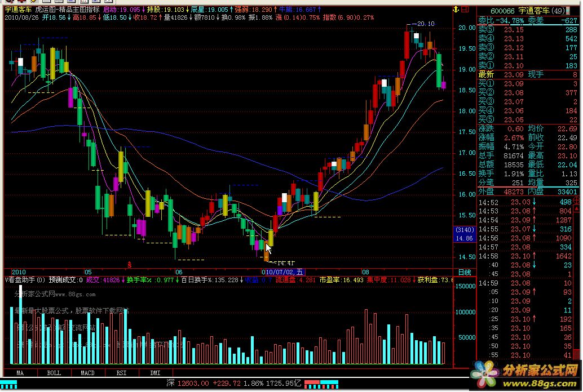Click the indicator name 虎运图-精品主图指标
Image resolution: width=583 pixels, height=392 pixels.
click(67, 9)
